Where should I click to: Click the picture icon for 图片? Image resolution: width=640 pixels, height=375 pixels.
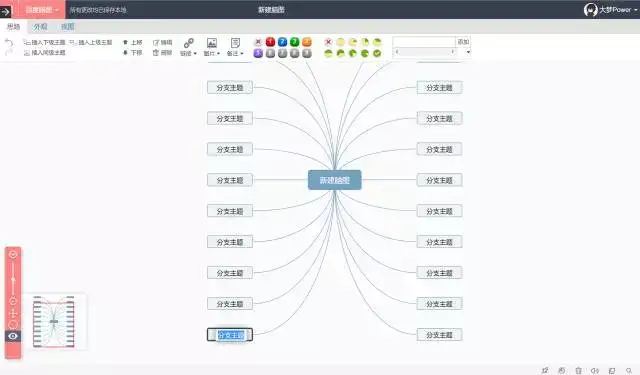tap(212, 43)
